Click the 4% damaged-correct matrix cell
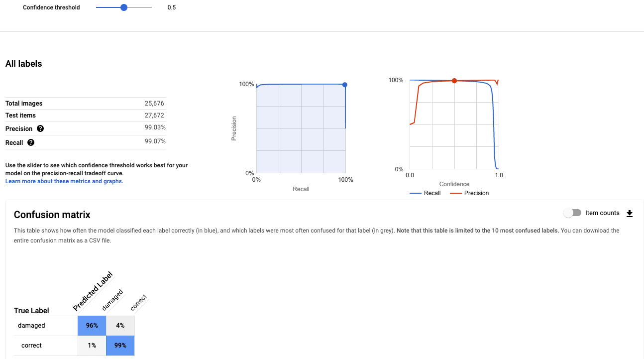644x359 pixels. (x=120, y=326)
